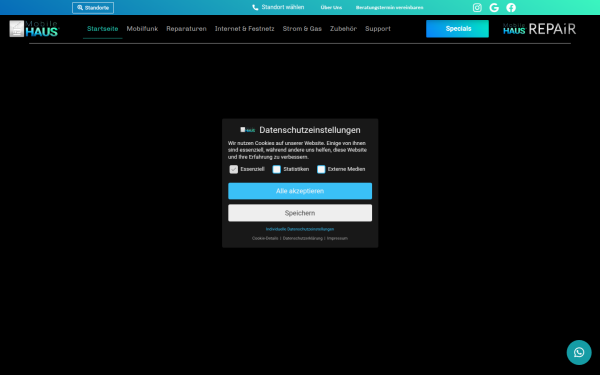The height and width of the screenshot is (375, 600).
Task: Go to Startseite menu item
Action: [103, 29]
